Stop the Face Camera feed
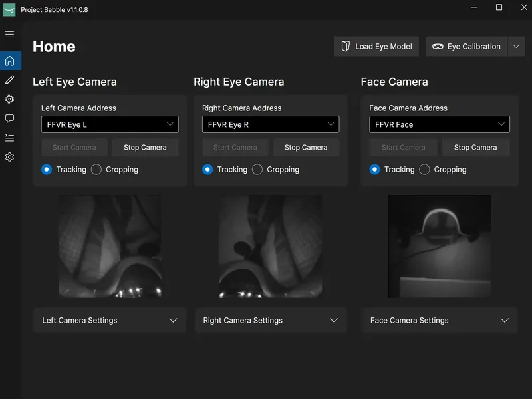 pos(475,147)
